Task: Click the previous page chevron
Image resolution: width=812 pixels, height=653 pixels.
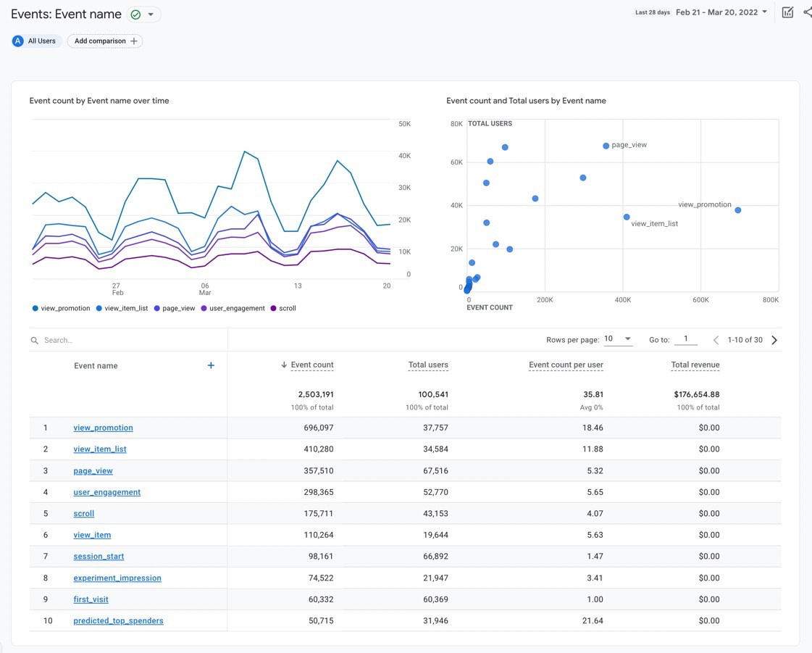Action: pyautogui.click(x=716, y=339)
